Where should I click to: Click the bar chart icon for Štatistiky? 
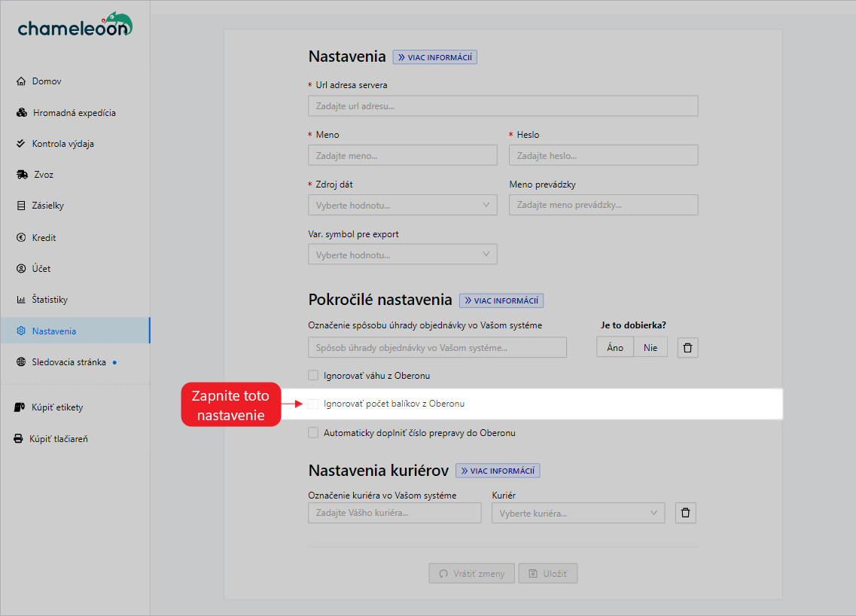[x=21, y=300]
